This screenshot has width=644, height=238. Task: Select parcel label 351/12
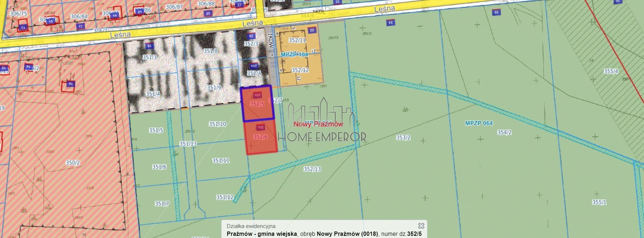tap(225, 197)
